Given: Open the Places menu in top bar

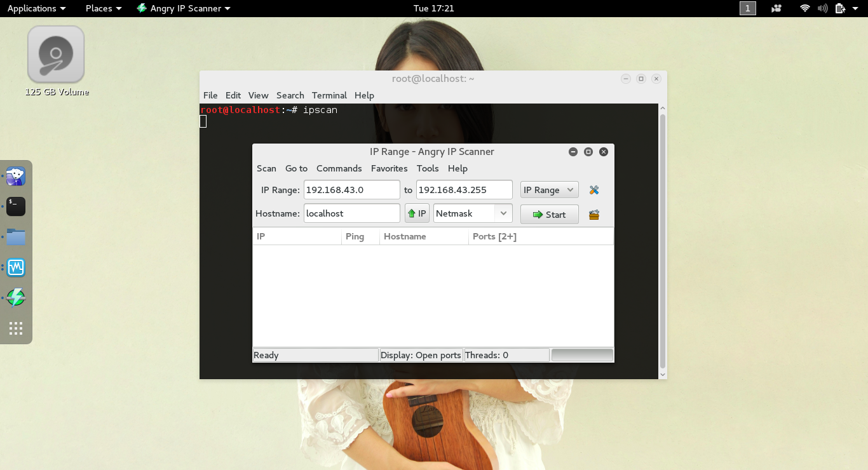Looking at the screenshot, I should point(104,8).
